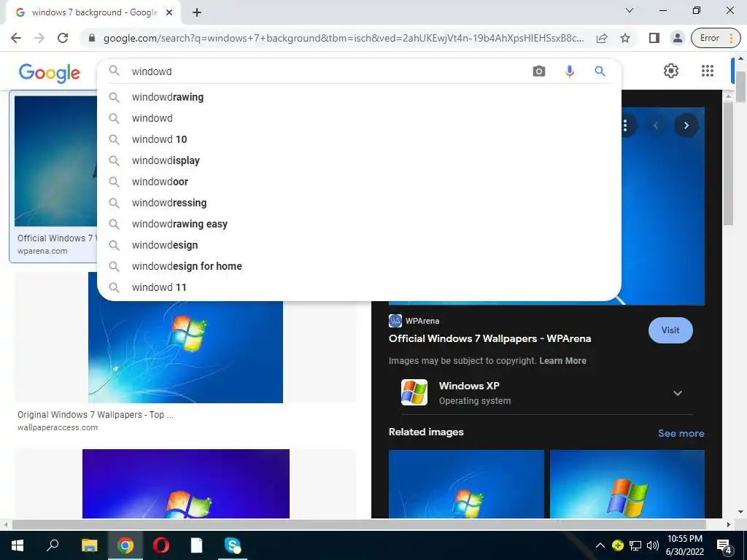Viewport: 747px width, 560px height.
Task: Select windowdesign for home suggestion
Action: 359,266
